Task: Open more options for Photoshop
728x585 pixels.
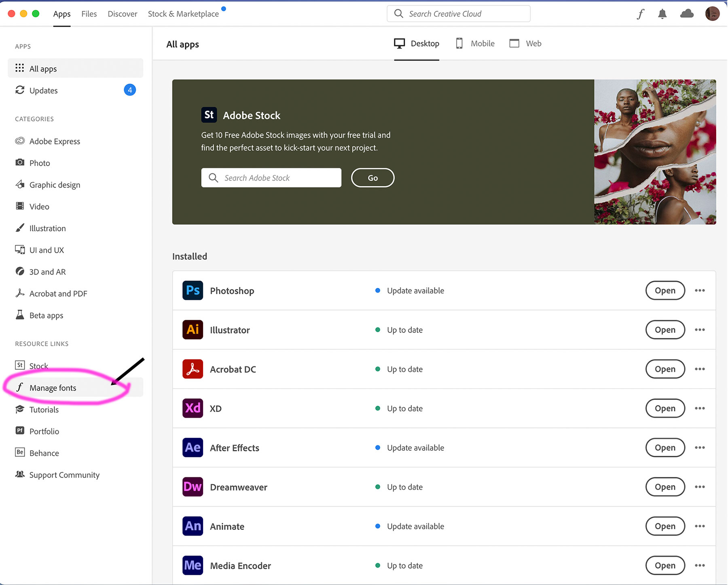Action: click(x=700, y=291)
